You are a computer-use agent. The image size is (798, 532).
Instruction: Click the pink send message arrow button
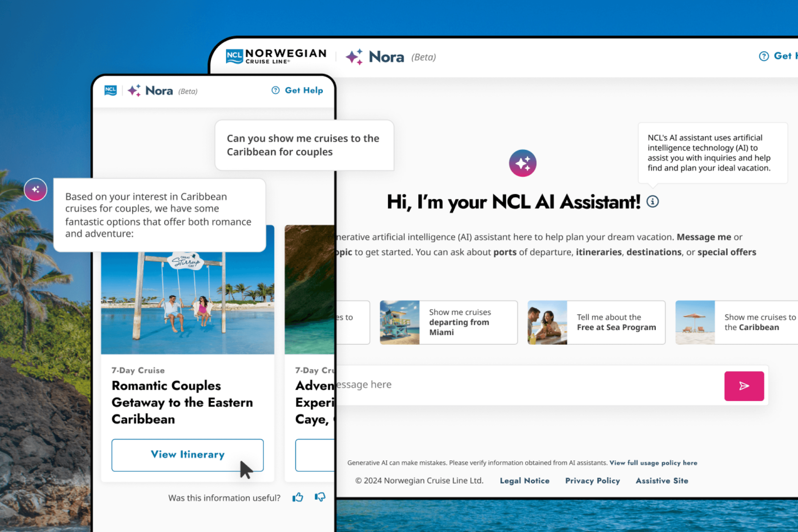point(744,386)
